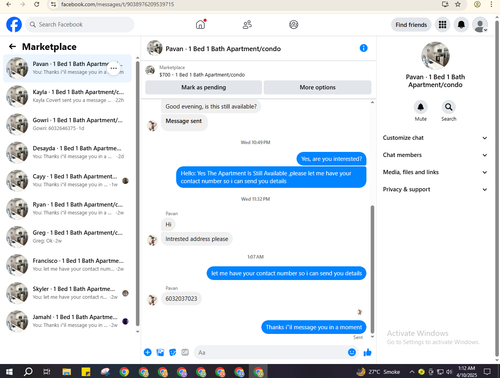This screenshot has width=500, height=378.
Task: Click the chat header title Pavan
Action: [x=223, y=49]
